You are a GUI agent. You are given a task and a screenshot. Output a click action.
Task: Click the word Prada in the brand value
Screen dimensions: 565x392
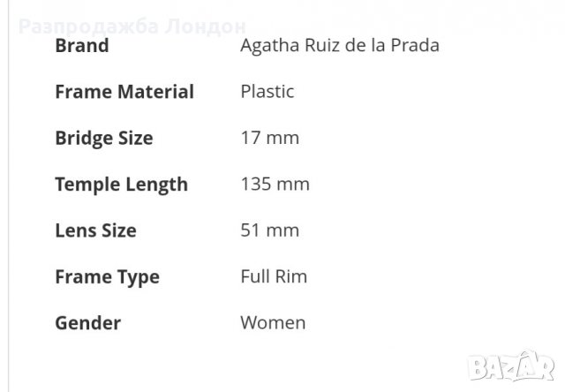[x=416, y=46]
